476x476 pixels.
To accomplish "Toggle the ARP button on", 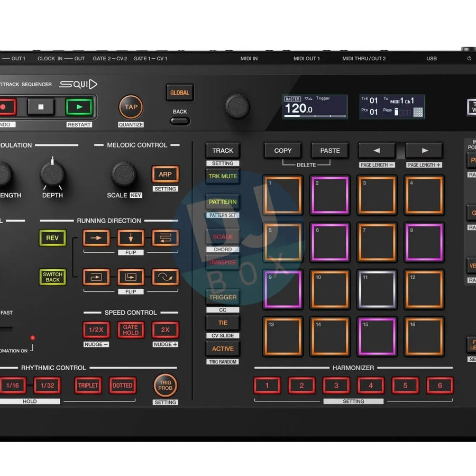I will [x=165, y=174].
